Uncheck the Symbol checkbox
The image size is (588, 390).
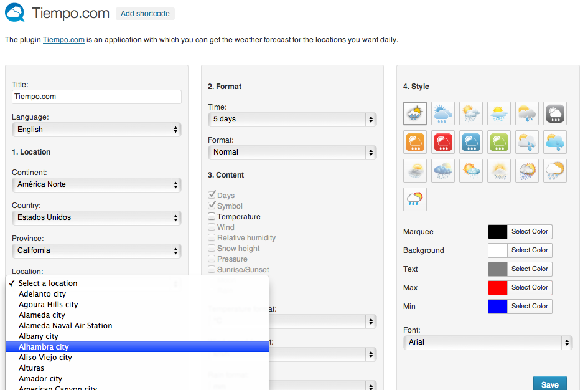tap(212, 206)
